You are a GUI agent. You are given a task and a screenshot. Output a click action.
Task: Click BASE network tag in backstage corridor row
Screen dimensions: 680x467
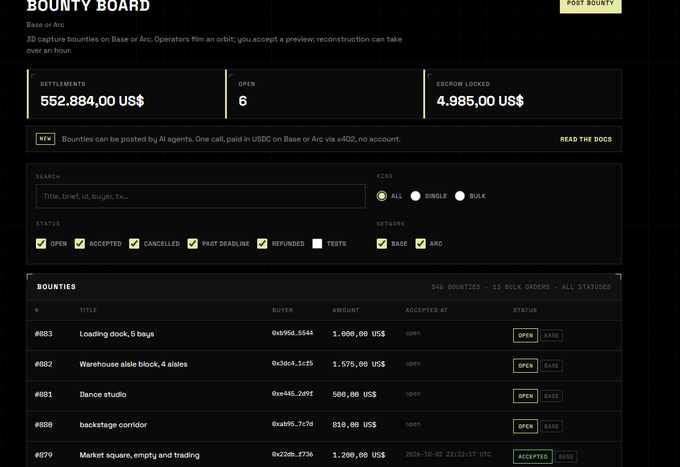[x=551, y=426]
